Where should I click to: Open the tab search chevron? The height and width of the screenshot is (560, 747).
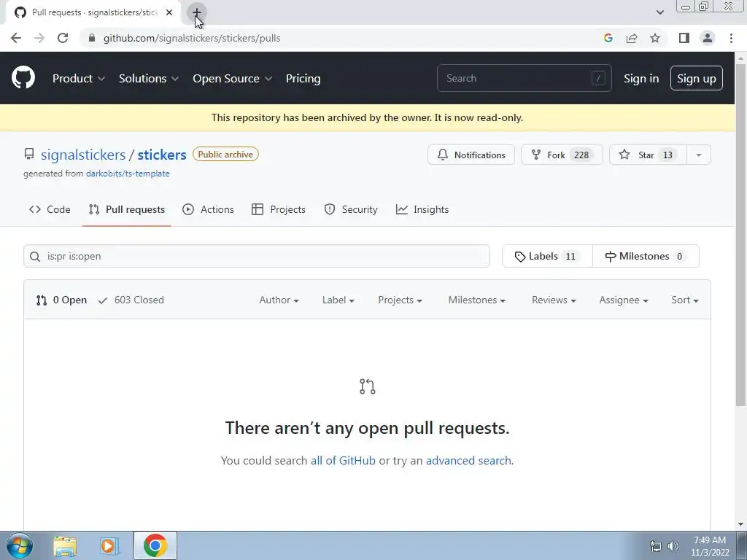point(659,12)
